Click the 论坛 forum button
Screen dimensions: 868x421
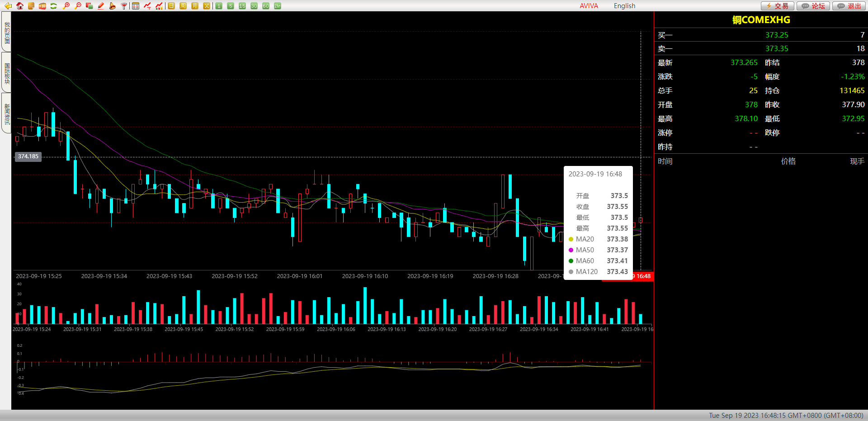pyautogui.click(x=813, y=6)
